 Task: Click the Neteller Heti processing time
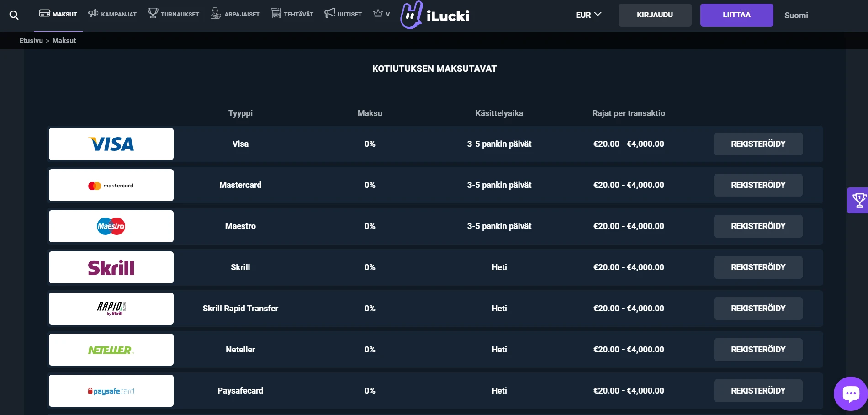pos(499,350)
